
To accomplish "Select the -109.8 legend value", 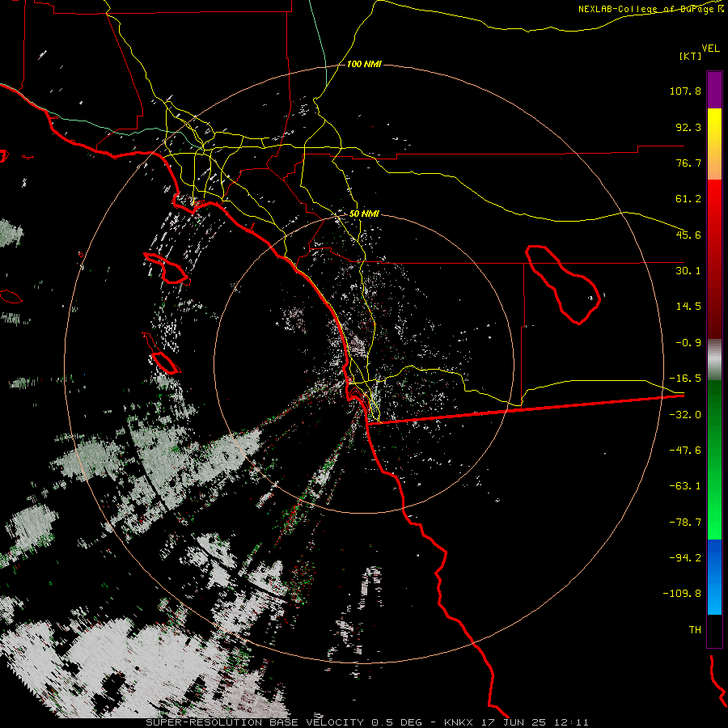I will coord(683,594).
